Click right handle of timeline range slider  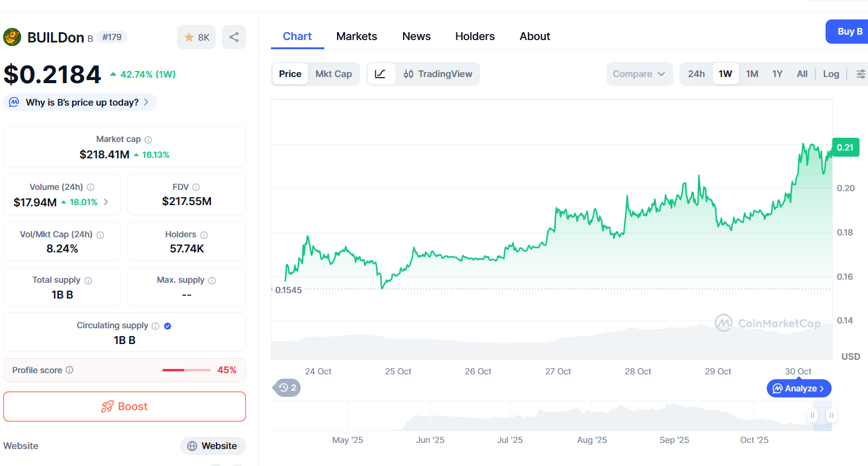click(x=832, y=416)
